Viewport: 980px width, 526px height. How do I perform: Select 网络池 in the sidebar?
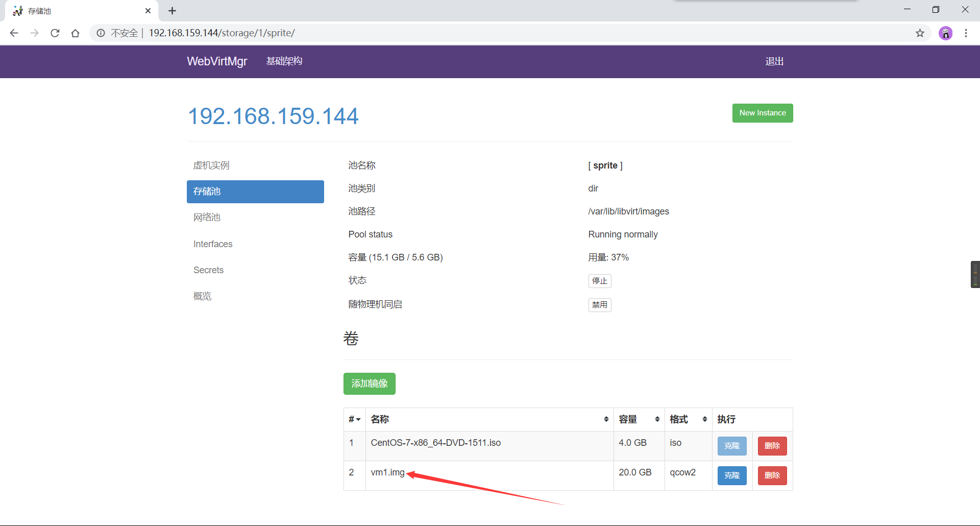pyautogui.click(x=207, y=218)
